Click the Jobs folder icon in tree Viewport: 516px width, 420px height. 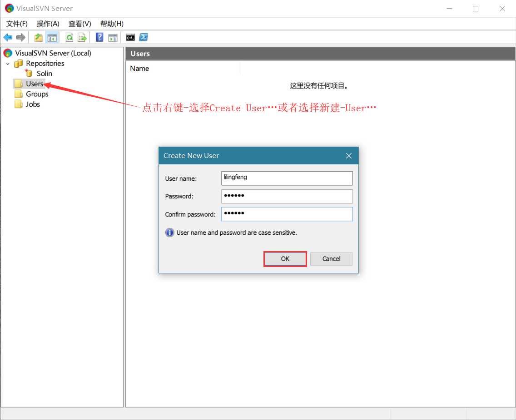pos(19,104)
